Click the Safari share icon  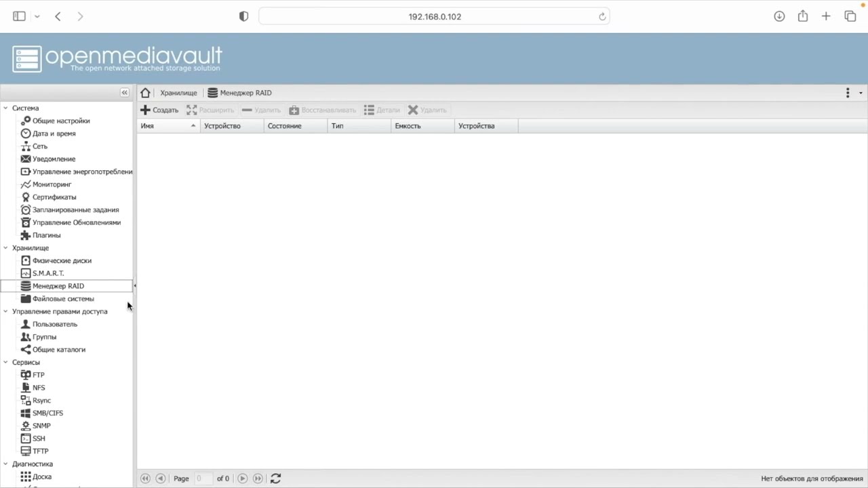pos(803,16)
